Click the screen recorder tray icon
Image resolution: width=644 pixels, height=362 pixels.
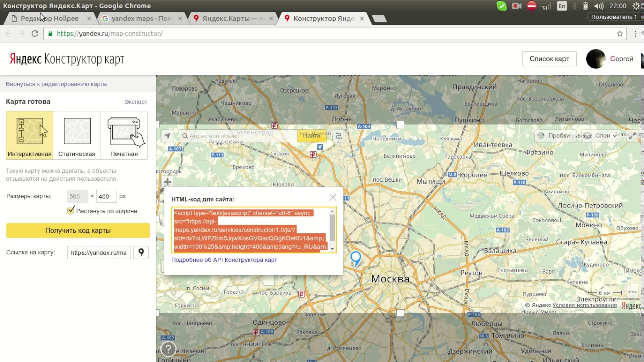pos(517,6)
